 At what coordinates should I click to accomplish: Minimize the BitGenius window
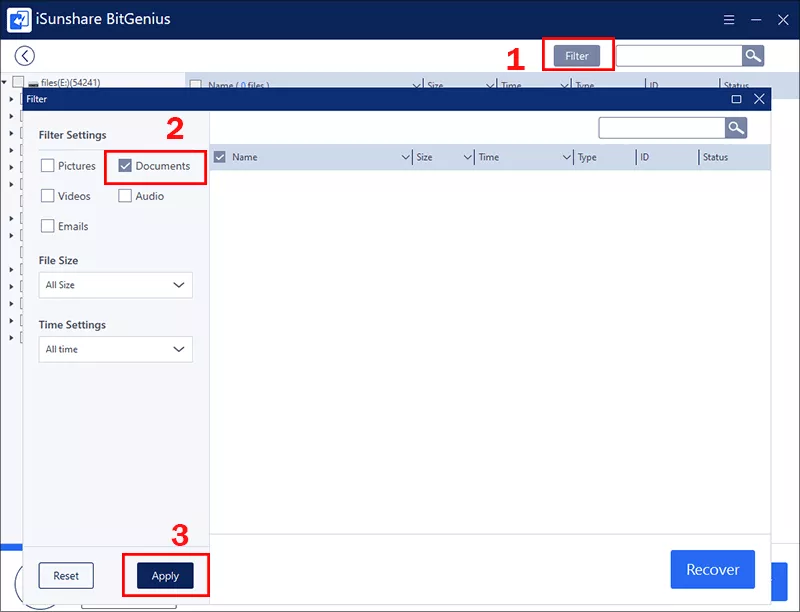point(756,19)
